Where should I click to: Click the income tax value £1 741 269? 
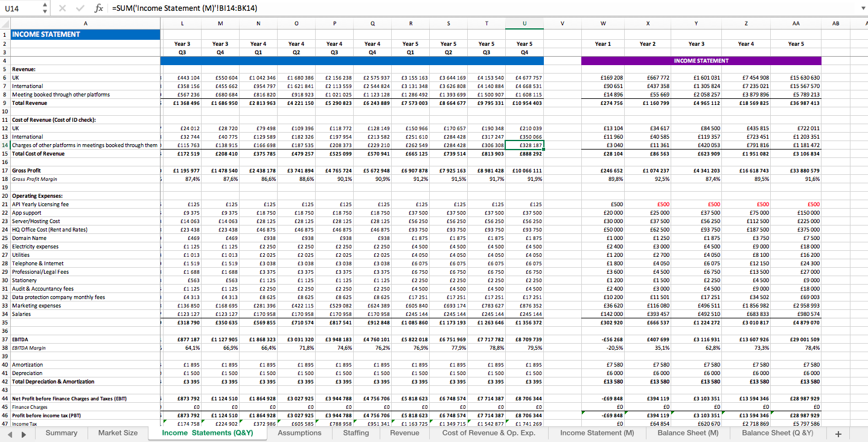pyautogui.click(x=525, y=423)
